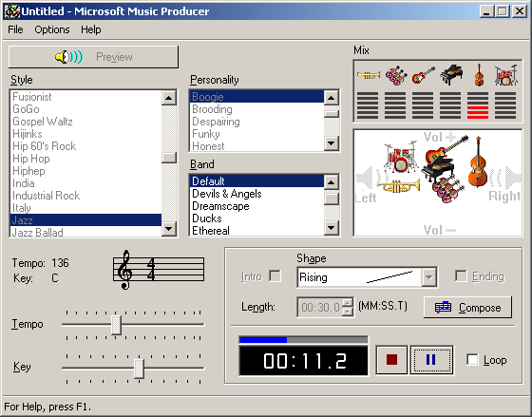Screen dimensions: 532x417
Task: Click the Tempo slider thumb
Action: tap(116, 325)
